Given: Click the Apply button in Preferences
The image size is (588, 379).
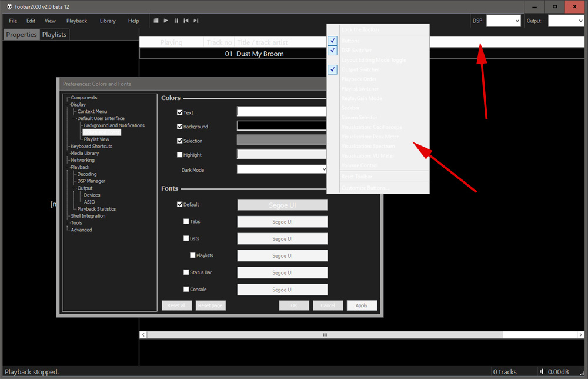Looking at the screenshot, I should [x=362, y=305].
